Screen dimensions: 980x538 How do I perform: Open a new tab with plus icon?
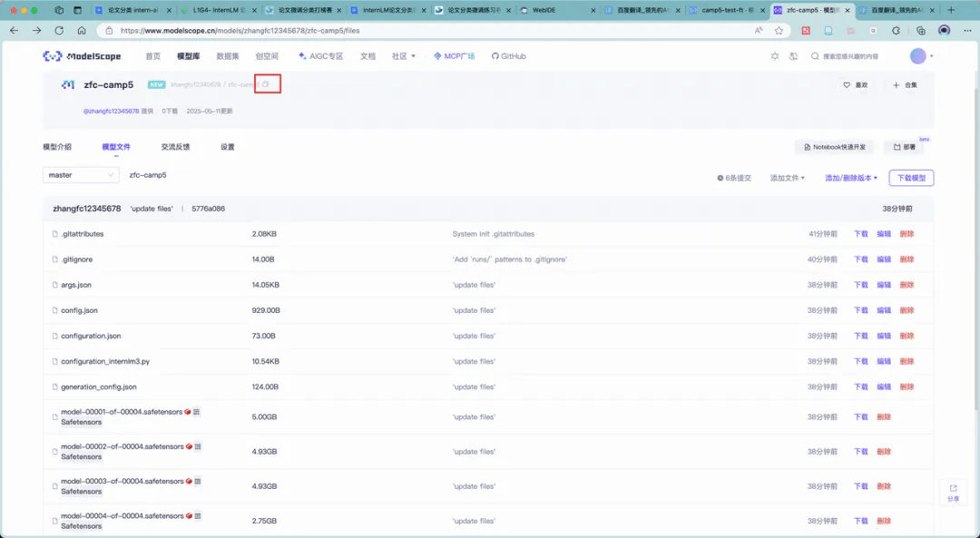coord(951,10)
